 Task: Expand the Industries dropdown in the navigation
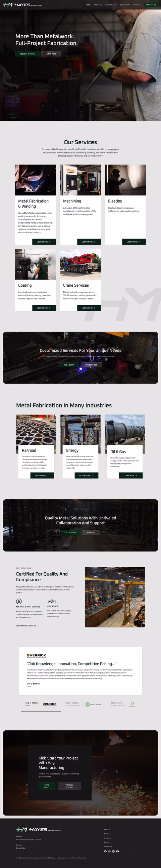(111, 5)
